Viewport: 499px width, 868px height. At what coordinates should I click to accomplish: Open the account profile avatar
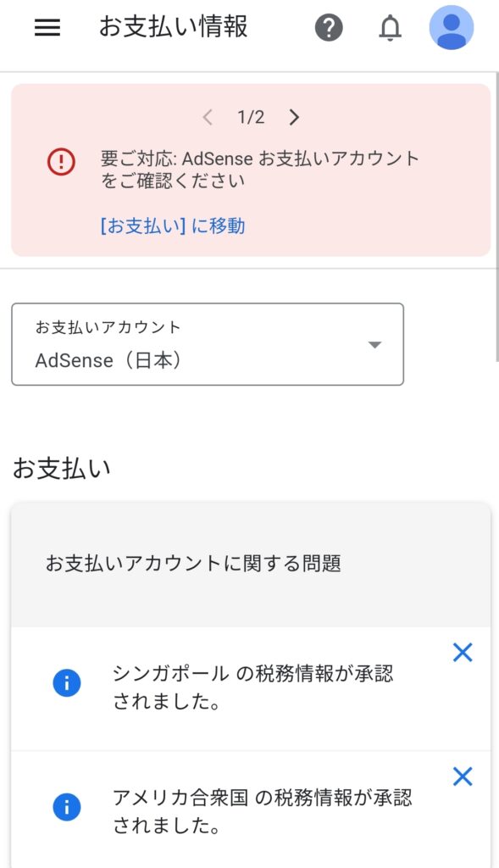[452, 28]
